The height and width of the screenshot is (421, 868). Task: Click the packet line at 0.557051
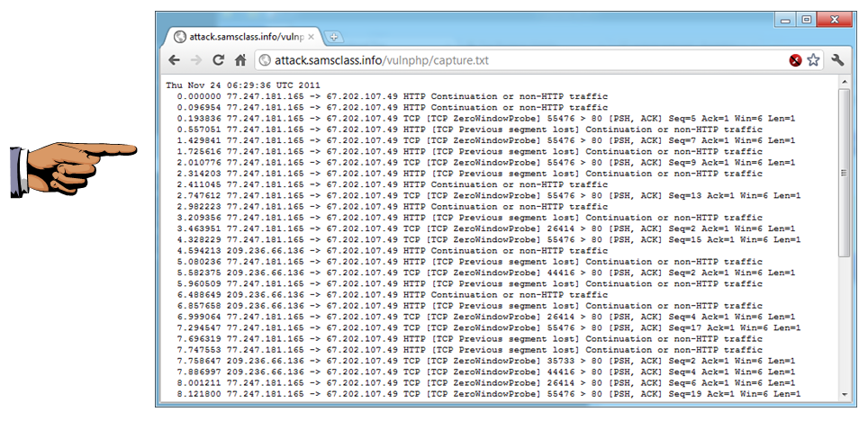click(x=469, y=130)
